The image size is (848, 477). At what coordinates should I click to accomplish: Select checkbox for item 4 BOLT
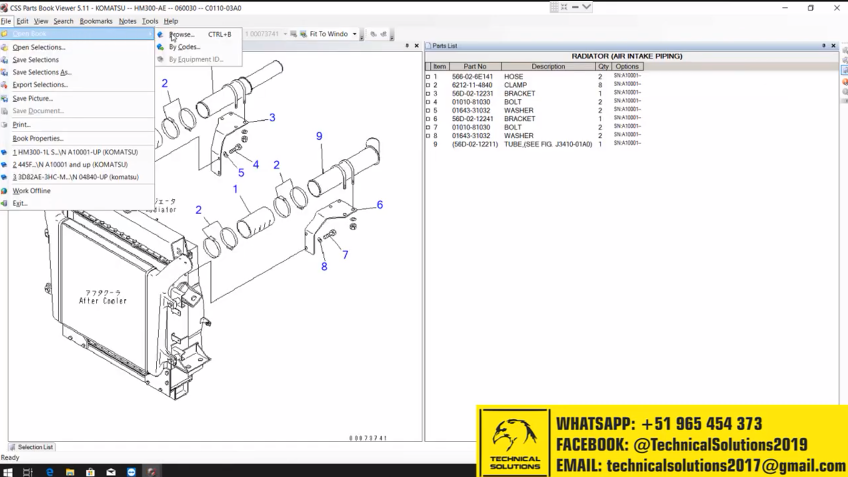click(428, 102)
